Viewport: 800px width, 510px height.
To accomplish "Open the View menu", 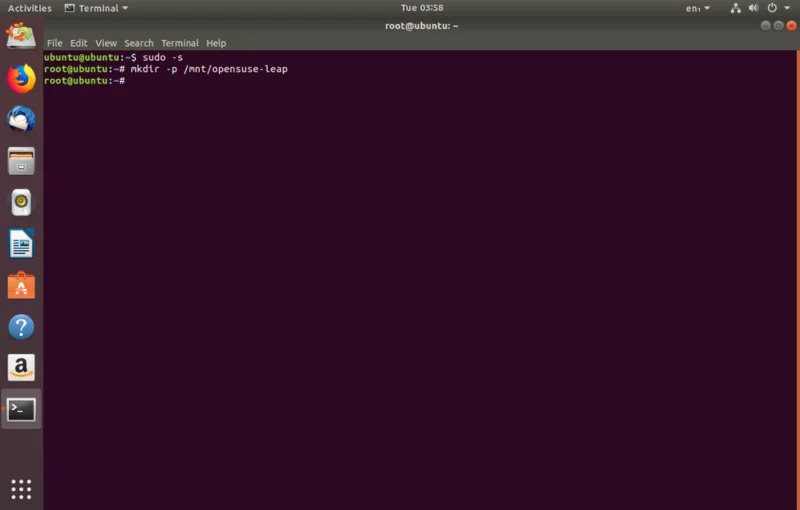I will (106, 43).
